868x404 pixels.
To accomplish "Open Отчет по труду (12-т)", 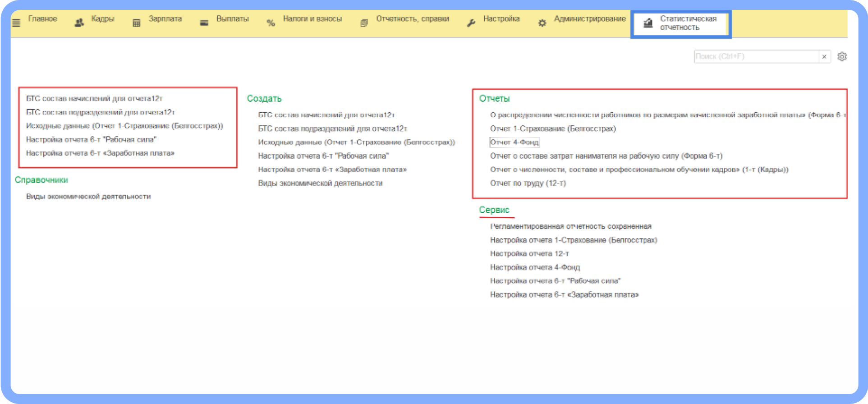I will [x=528, y=184].
